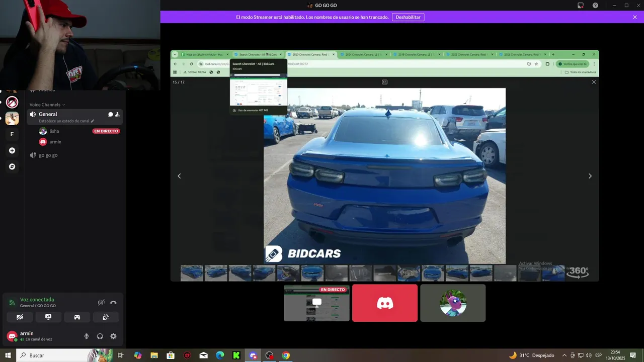
Task: Toggle noise suppression in voice panel
Action: click(x=101, y=302)
